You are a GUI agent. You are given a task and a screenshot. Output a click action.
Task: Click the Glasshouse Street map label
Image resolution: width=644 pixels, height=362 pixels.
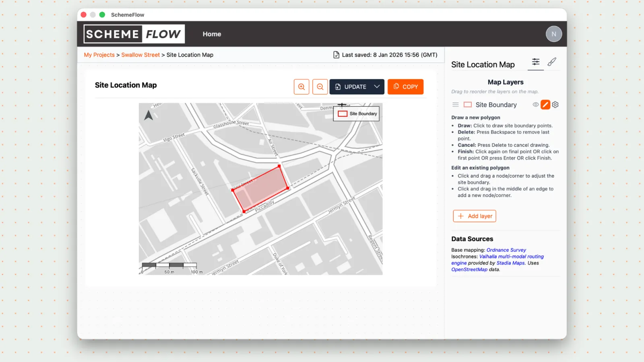coord(231,124)
